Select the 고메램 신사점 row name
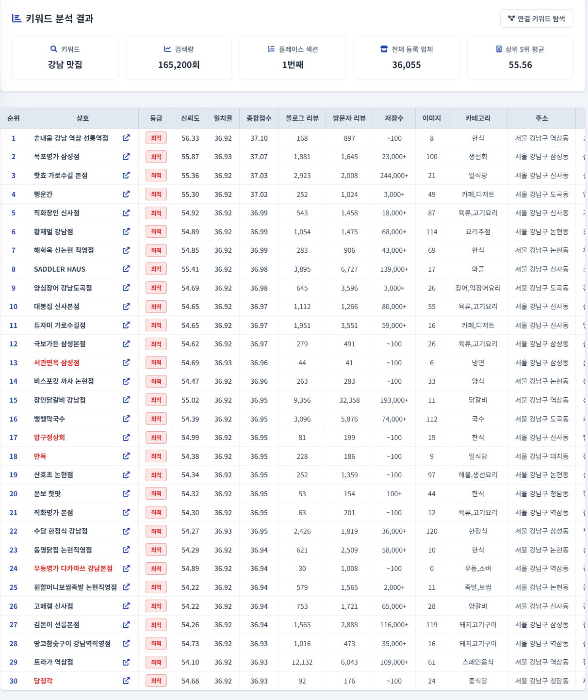 click(53, 606)
